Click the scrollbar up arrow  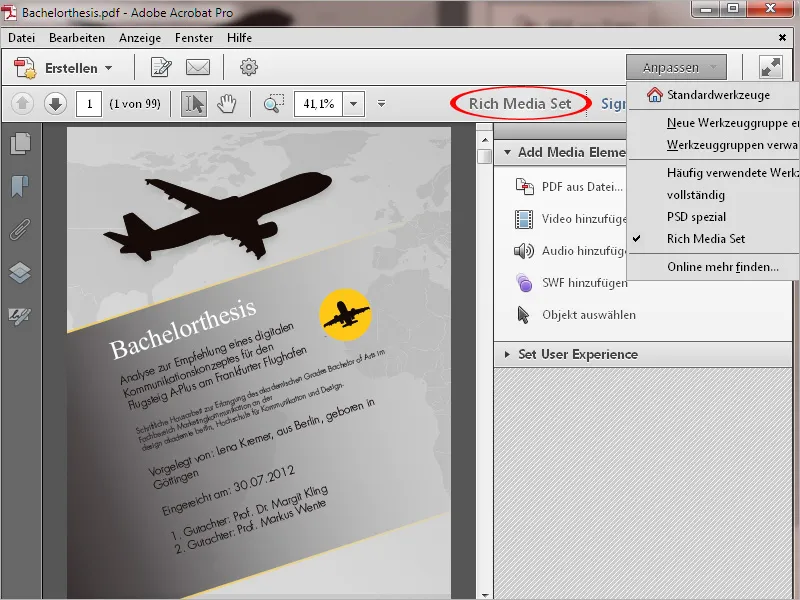(x=485, y=140)
